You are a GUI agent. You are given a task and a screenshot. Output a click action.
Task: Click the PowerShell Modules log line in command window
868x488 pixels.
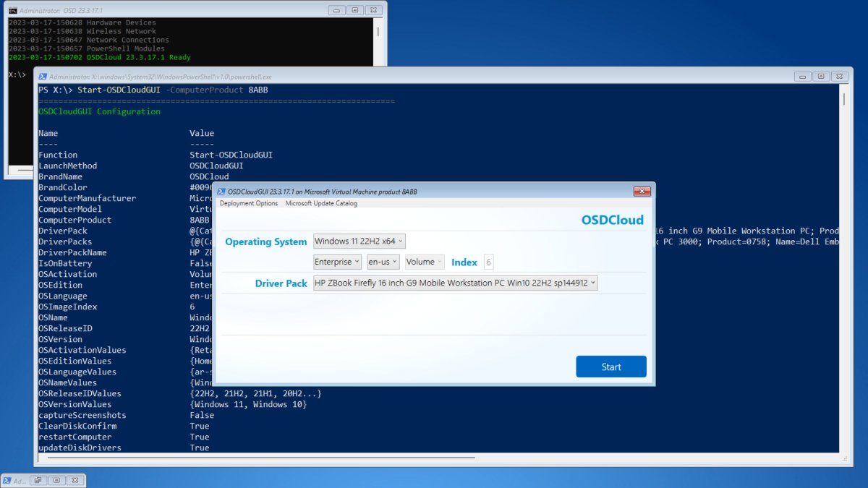pos(87,48)
